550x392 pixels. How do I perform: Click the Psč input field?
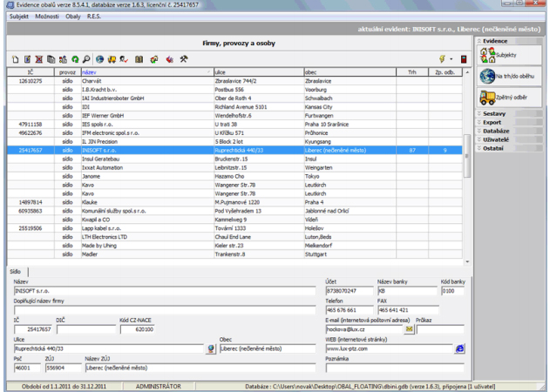click(x=27, y=368)
